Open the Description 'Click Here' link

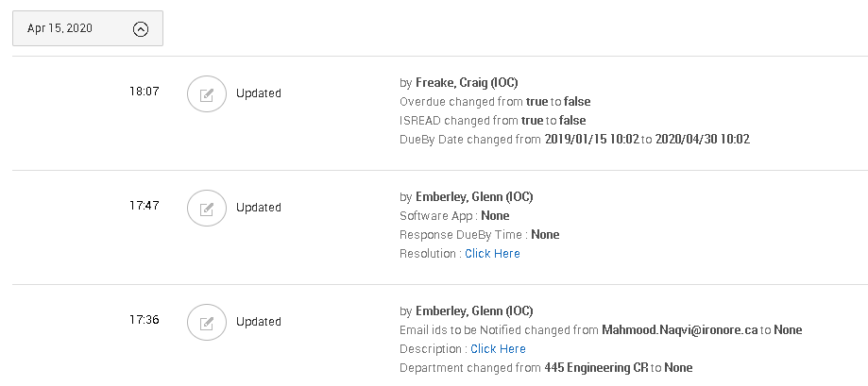498,349
